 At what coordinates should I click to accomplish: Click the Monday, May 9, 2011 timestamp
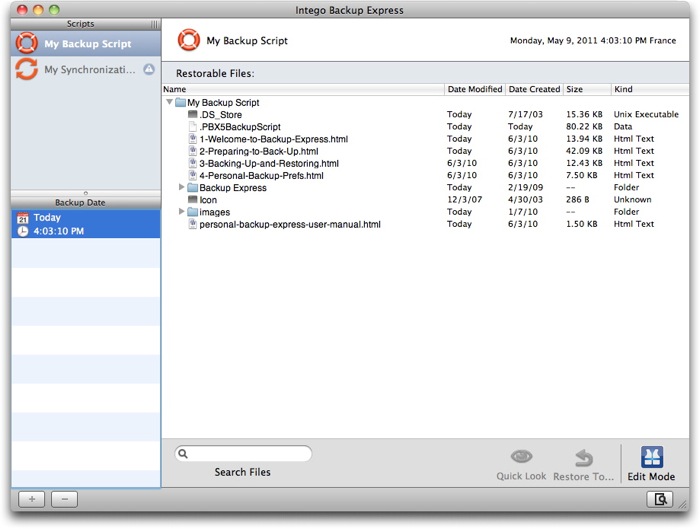[593, 41]
